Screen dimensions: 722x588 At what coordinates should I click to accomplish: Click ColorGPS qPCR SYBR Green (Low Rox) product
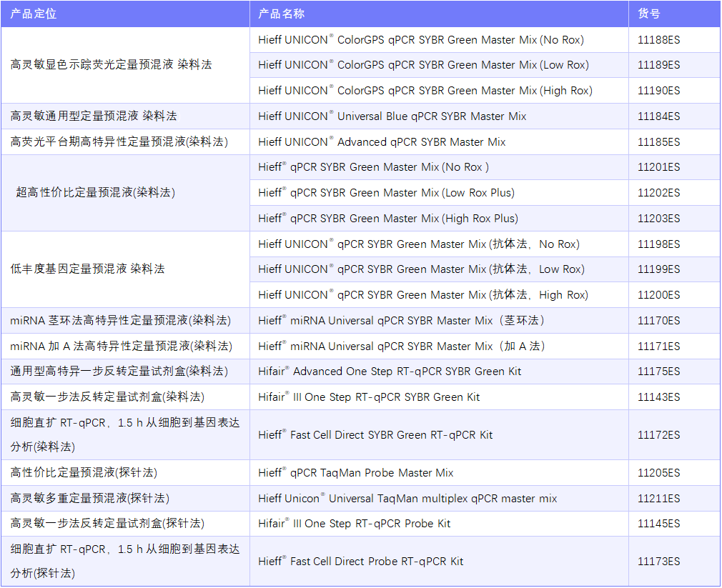pos(423,65)
